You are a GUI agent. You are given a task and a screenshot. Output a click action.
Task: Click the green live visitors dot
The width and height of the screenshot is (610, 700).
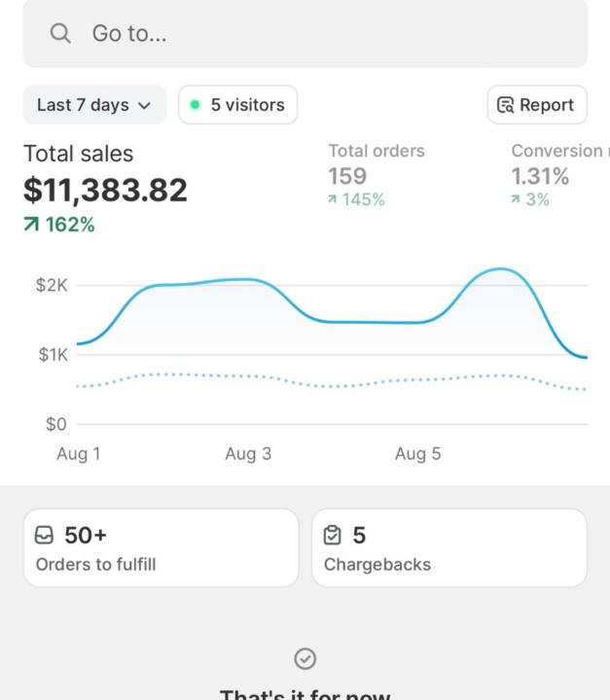(196, 105)
